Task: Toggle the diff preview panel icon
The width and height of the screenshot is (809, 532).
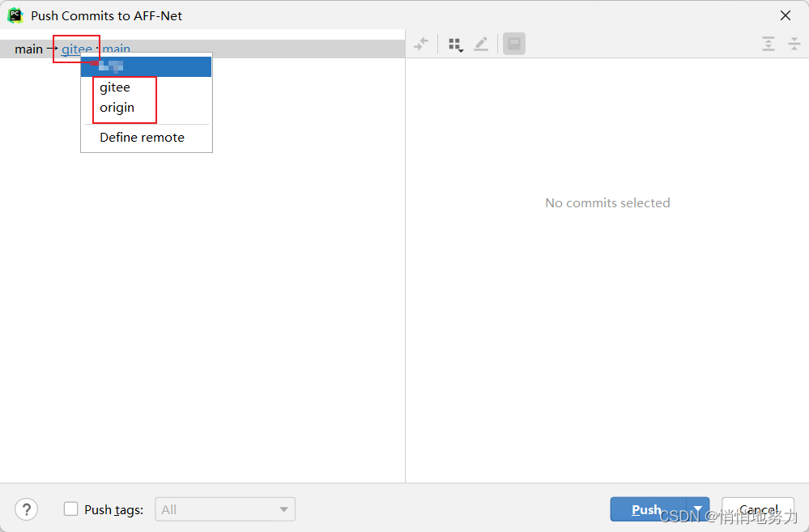Action: [x=513, y=43]
